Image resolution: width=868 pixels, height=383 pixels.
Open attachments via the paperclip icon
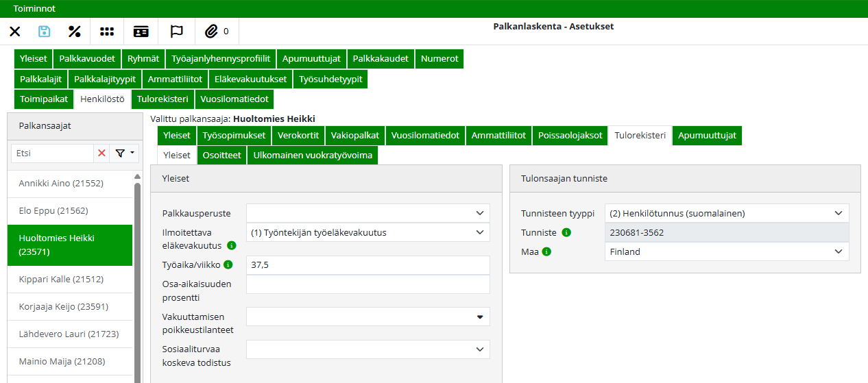click(x=212, y=32)
